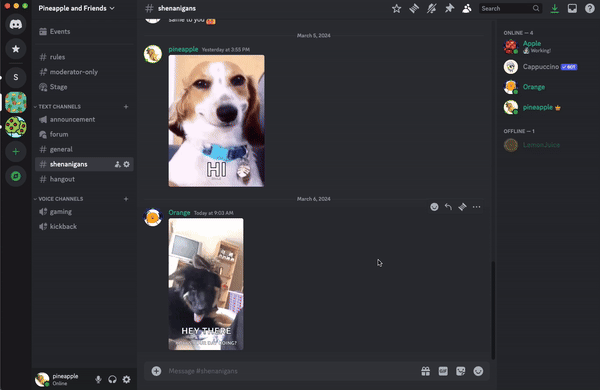Open the sticker picker

[461, 371]
